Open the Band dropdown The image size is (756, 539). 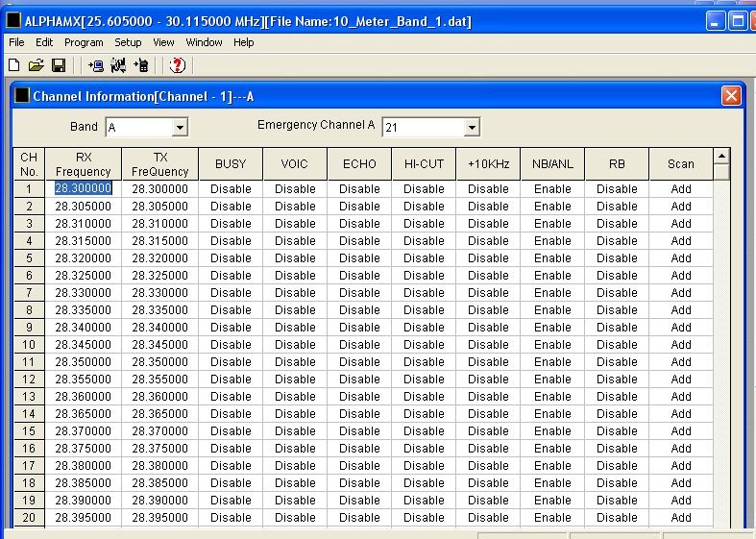180,128
